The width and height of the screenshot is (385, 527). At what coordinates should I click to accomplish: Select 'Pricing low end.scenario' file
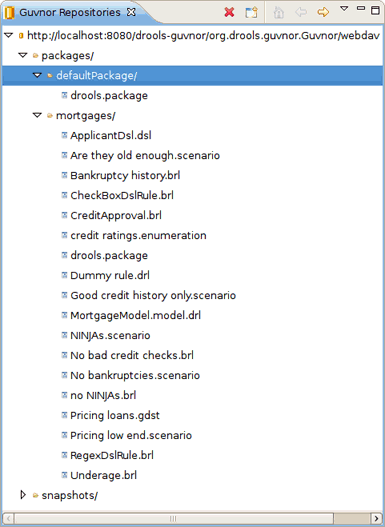131,435
